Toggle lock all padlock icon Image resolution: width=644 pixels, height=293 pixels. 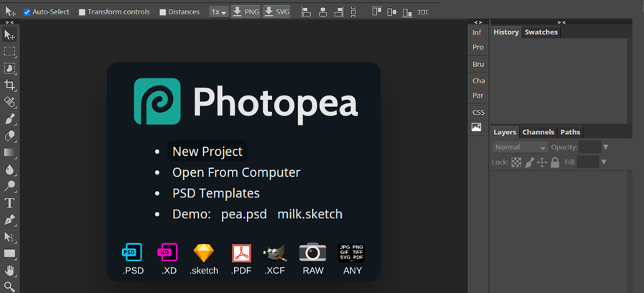click(555, 162)
